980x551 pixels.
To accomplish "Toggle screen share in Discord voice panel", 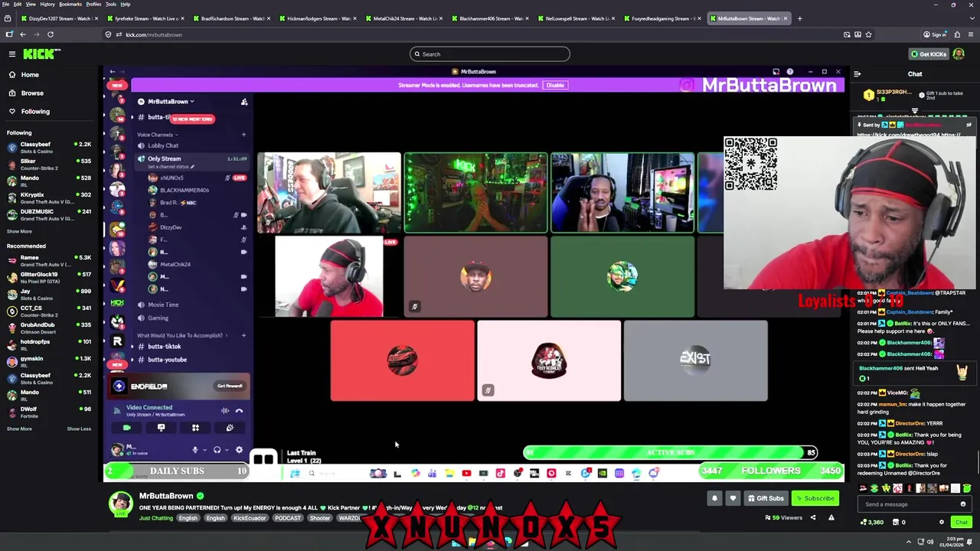I will (x=161, y=428).
